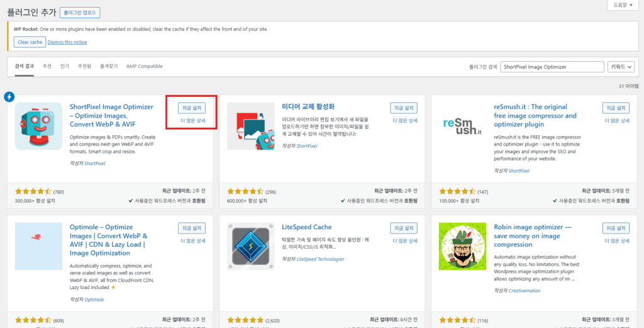
Task: Install the LiteSpeed Cache plugin
Action: point(404,228)
